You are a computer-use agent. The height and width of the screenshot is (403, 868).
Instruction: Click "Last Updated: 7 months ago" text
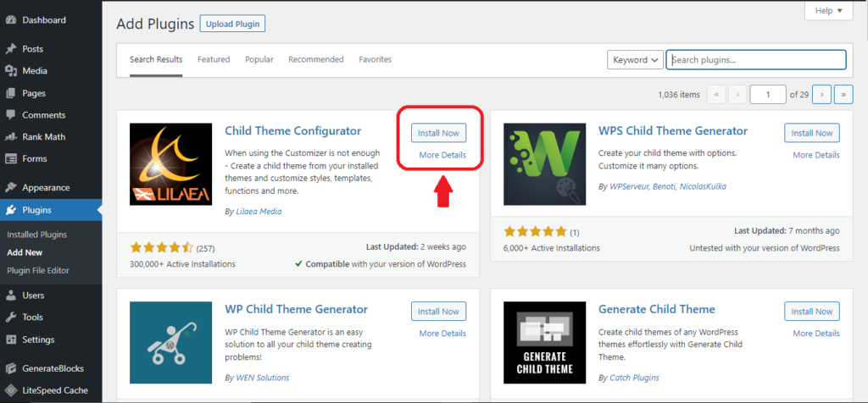click(787, 230)
